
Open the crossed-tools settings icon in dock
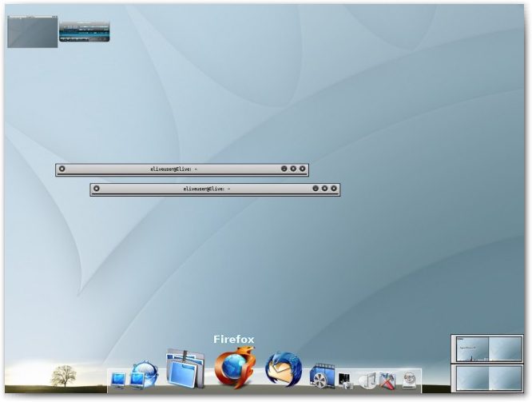(x=388, y=380)
